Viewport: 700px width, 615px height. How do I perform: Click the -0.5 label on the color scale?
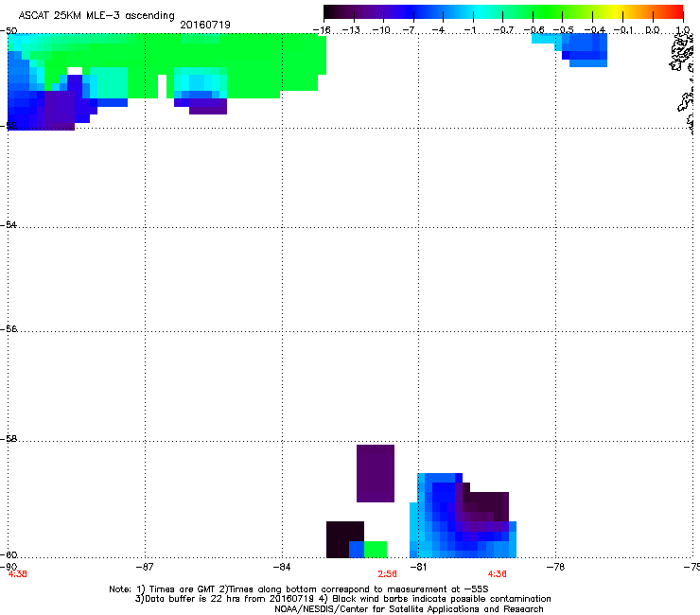coord(563,30)
